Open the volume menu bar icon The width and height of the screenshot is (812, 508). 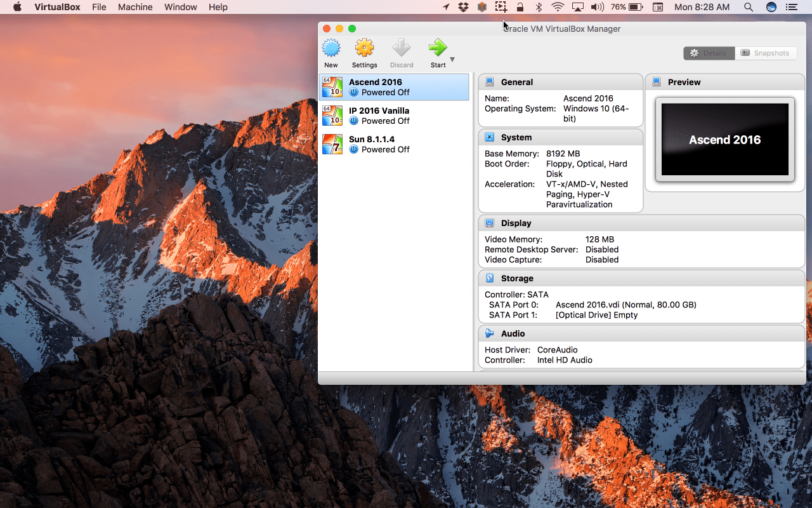[x=597, y=7]
